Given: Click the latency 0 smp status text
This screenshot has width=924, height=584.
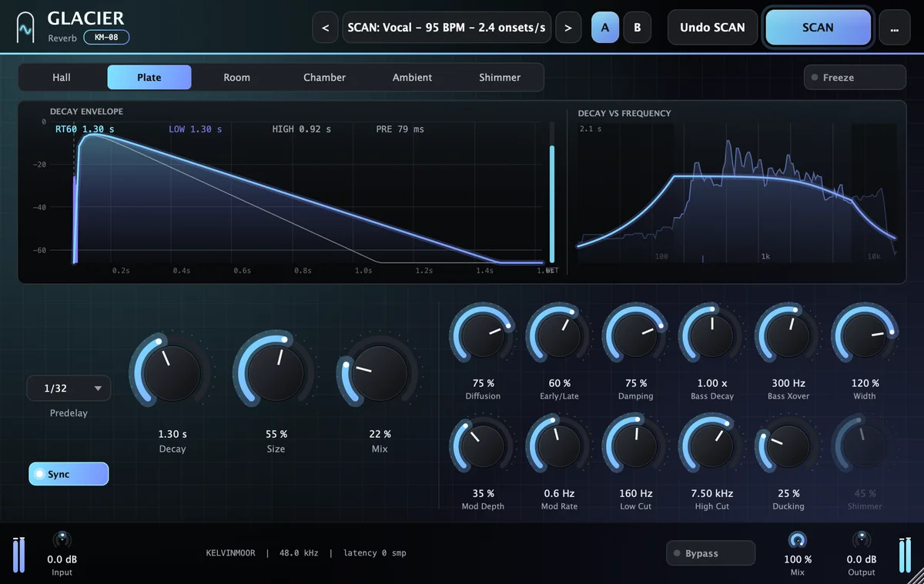Looking at the screenshot, I should tap(375, 553).
